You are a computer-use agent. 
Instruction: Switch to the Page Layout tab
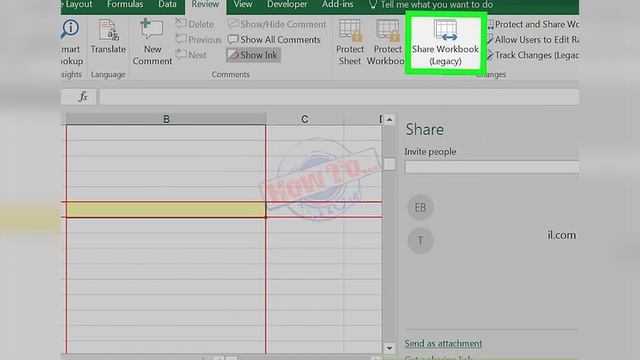[x=78, y=4]
